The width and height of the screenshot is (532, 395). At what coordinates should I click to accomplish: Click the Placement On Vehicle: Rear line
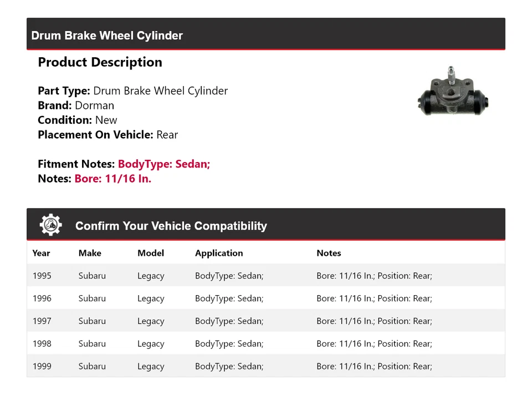[108, 135]
